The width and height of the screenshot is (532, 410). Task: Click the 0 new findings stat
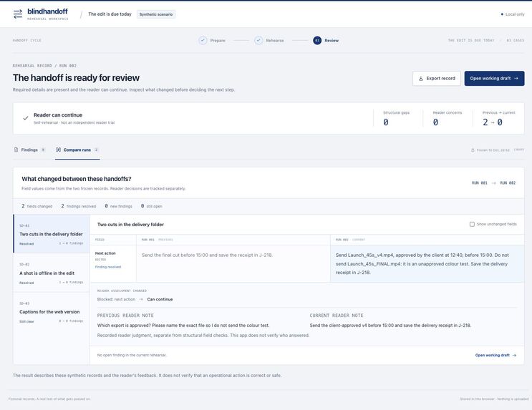point(118,206)
